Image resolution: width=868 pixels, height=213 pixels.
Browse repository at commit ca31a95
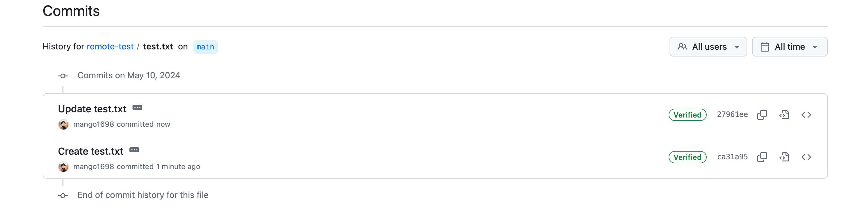806,157
